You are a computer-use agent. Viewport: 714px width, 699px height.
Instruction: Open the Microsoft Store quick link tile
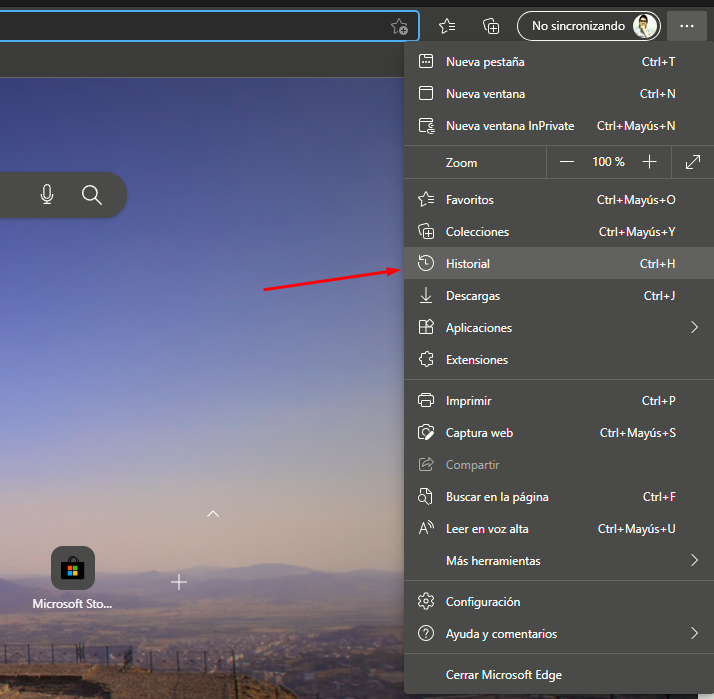coord(73,569)
